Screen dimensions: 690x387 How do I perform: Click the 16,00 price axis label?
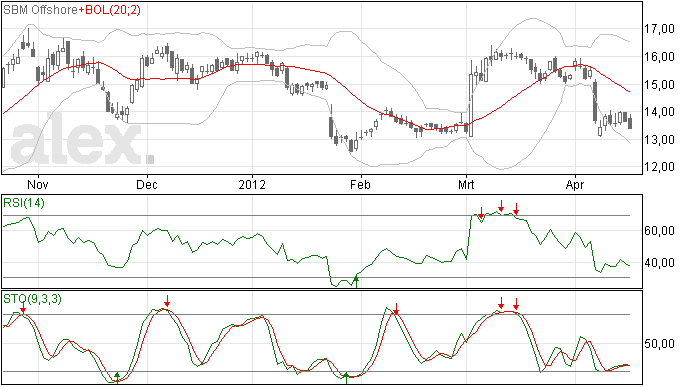659,57
